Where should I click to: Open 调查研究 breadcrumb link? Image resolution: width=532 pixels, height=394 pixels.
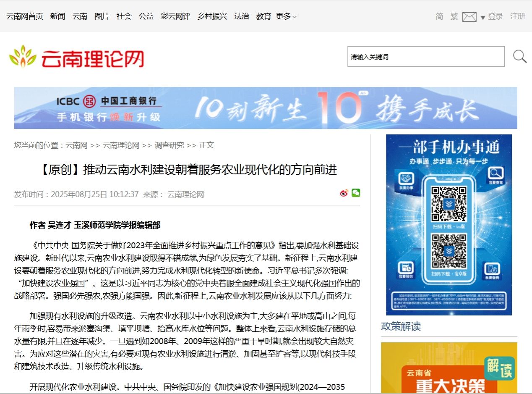(169, 145)
